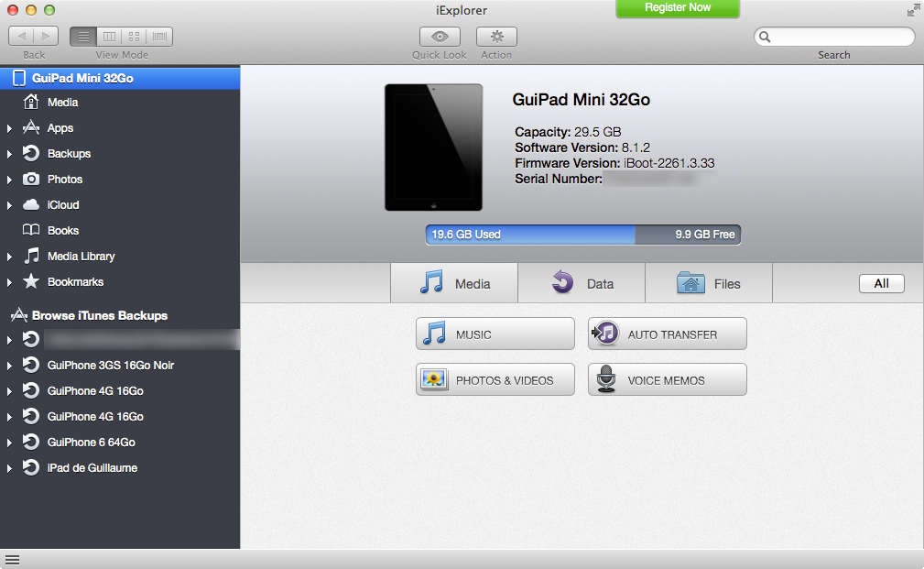Expand the Apps tree item
The height and width of the screenshot is (569, 924).
point(9,128)
